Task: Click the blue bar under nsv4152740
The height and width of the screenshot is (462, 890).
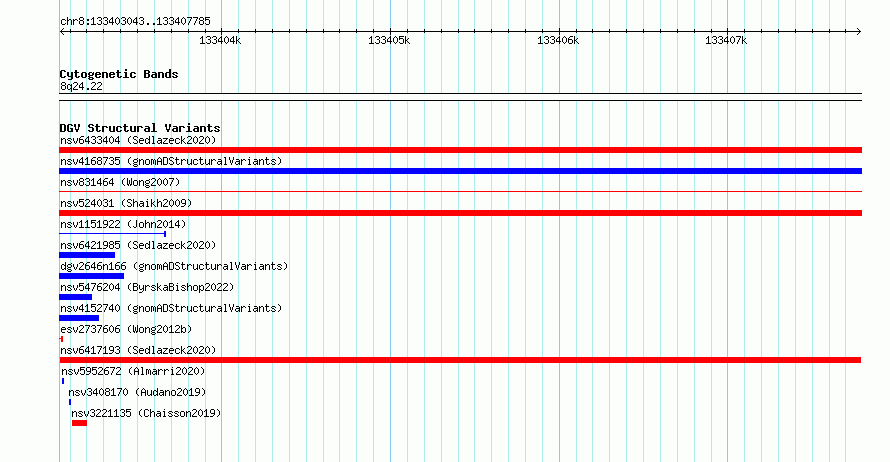Action: coord(79,318)
